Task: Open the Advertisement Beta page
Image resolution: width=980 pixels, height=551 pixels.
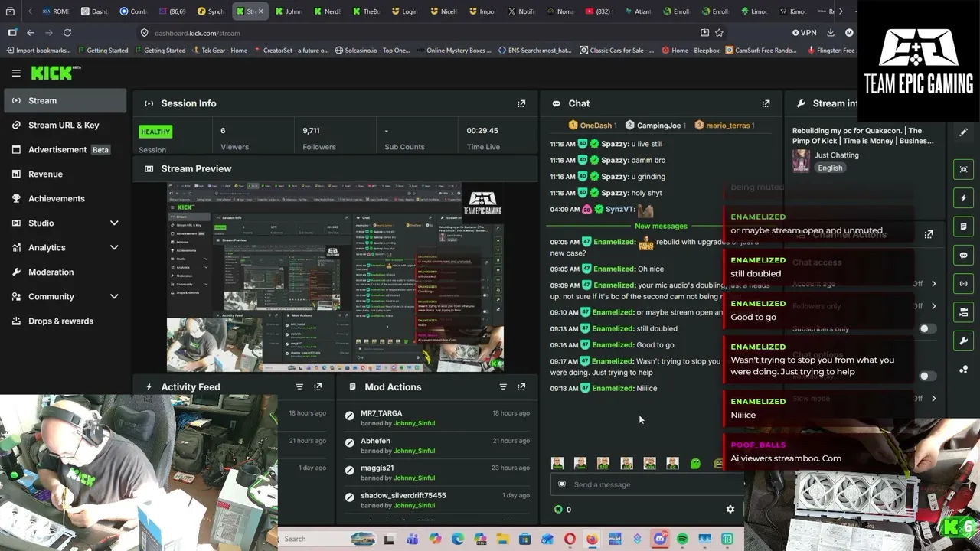Action: 65,149
